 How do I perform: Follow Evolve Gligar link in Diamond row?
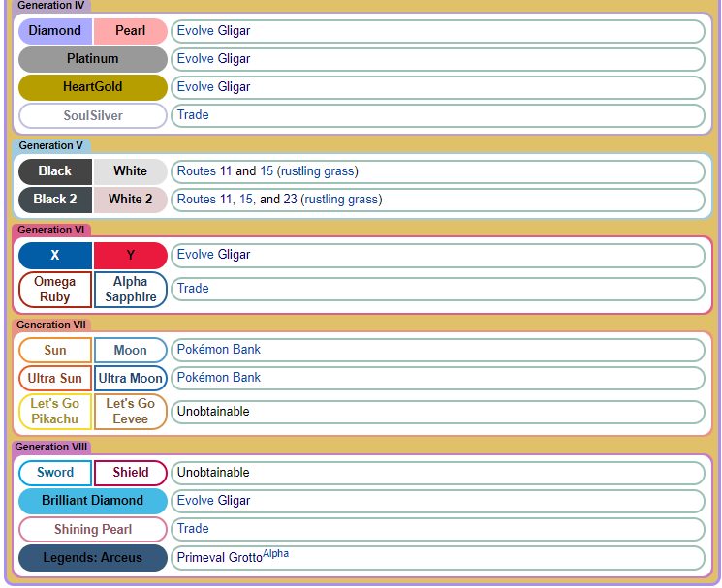[x=213, y=31]
